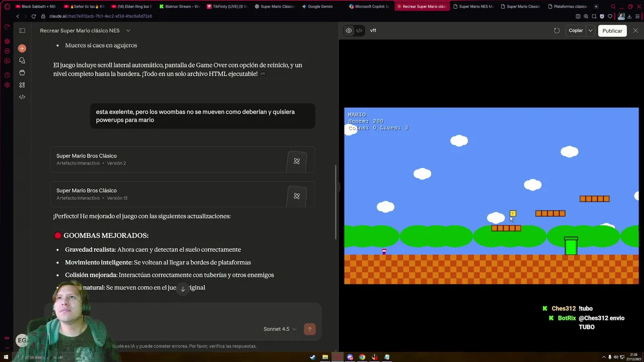Viewport: 644px width, 362px height.
Task: Click the 'GOOMBAS MEJORADOS:' heading
Action: 106,235
